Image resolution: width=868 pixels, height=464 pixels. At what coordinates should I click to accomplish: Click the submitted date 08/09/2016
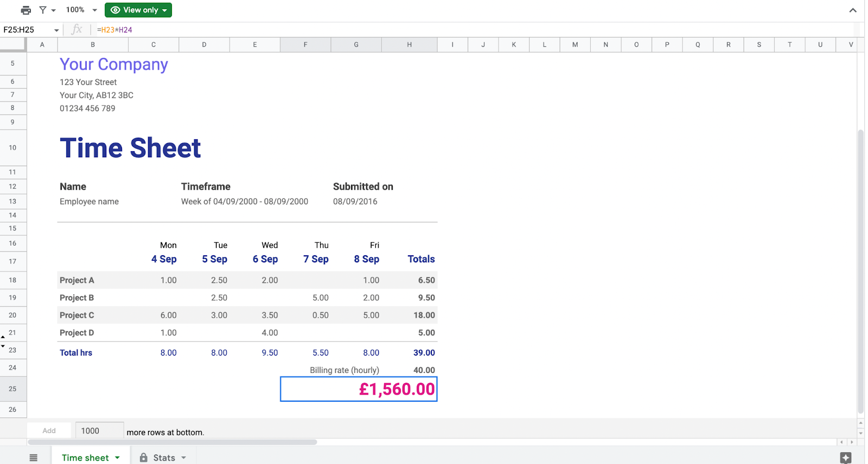(x=355, y=202)
